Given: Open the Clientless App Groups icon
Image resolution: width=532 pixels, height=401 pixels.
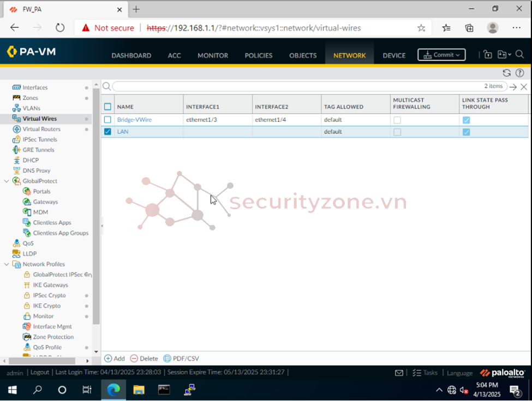Looking at the screenshot, I should click(x=27, y=233).
